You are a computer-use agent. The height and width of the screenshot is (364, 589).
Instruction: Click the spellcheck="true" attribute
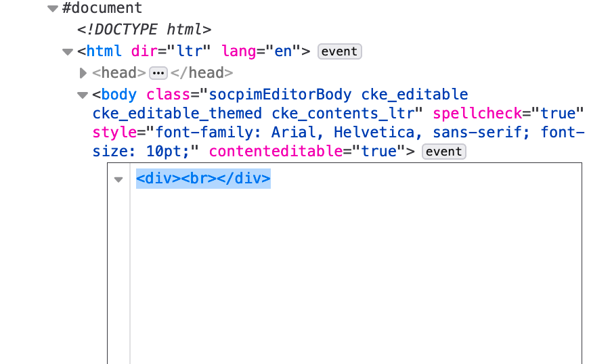click(508, 114)
